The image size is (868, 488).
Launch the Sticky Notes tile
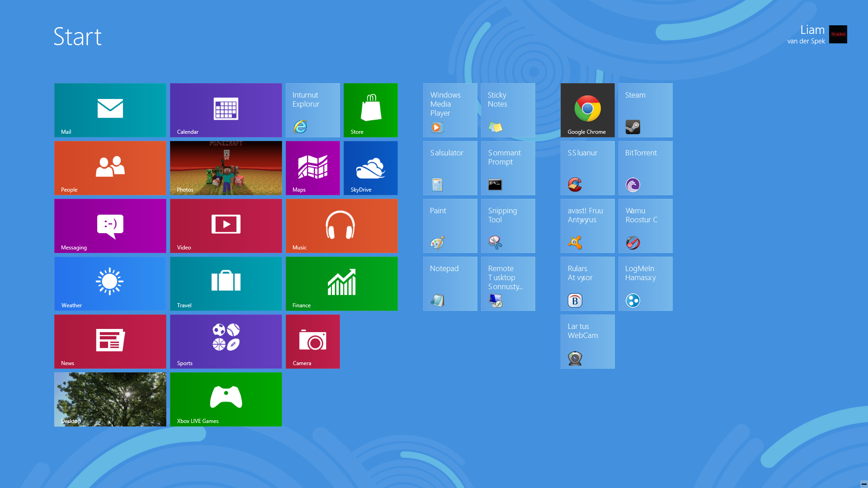(508, 110)
